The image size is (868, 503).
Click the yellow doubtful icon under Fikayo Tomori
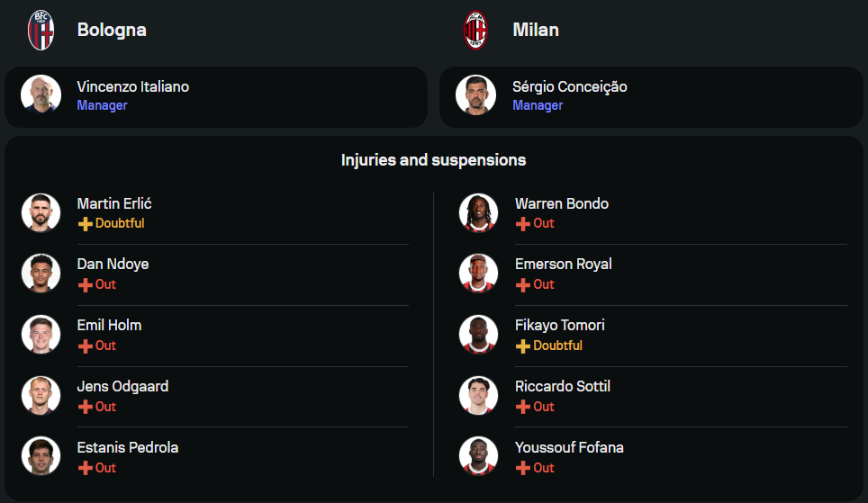(x=523, y=346)
